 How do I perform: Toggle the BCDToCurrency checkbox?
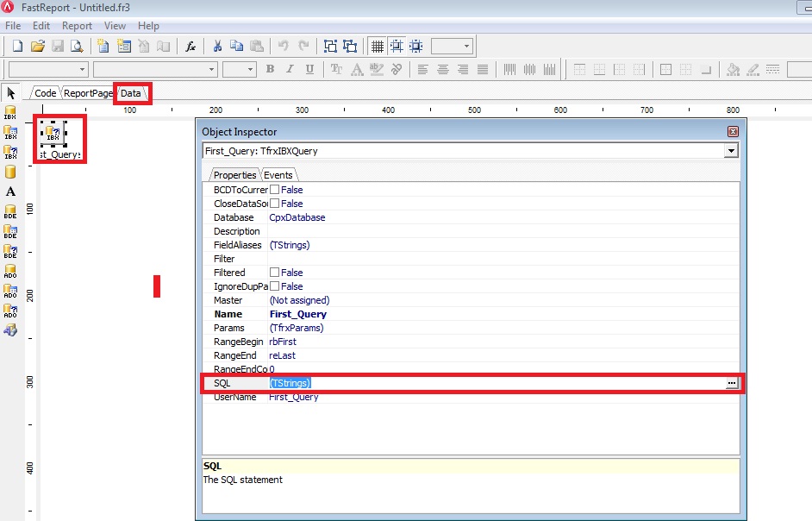tap(275, 190)
